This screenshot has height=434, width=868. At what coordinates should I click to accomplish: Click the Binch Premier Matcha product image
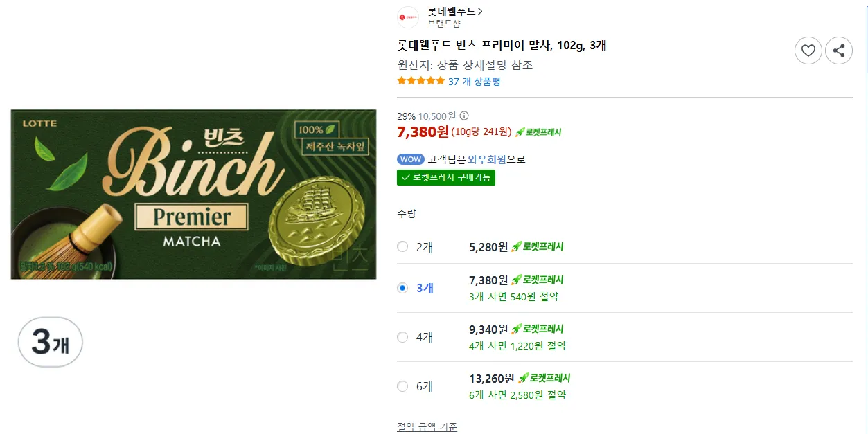(193, 195)
